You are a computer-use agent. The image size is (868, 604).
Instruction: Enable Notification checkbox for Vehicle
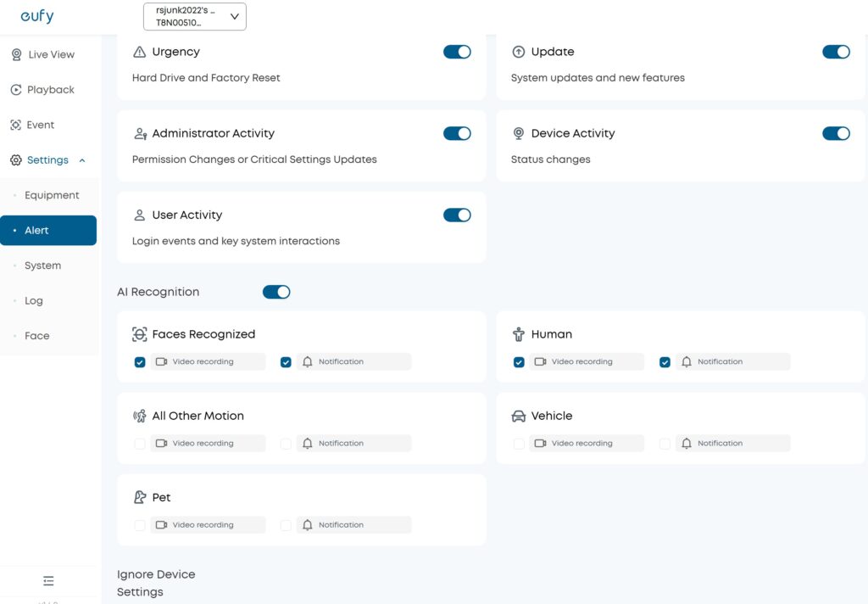[x=665, y=444]
